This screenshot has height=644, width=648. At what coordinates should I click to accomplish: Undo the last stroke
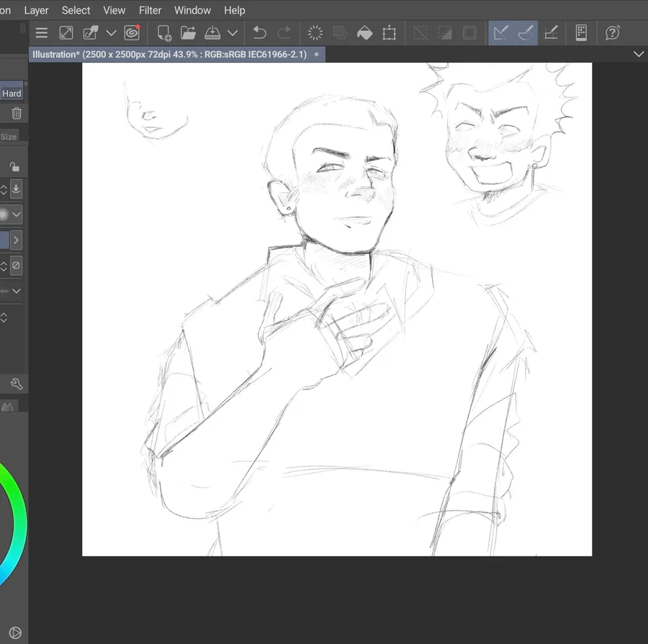click(x=259, y=32)
